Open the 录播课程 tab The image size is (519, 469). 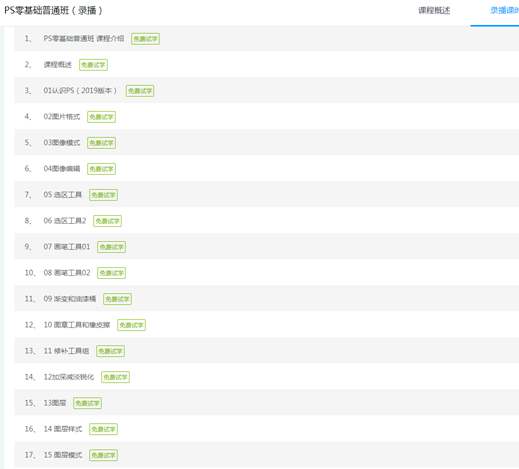(x=504, y=11)
